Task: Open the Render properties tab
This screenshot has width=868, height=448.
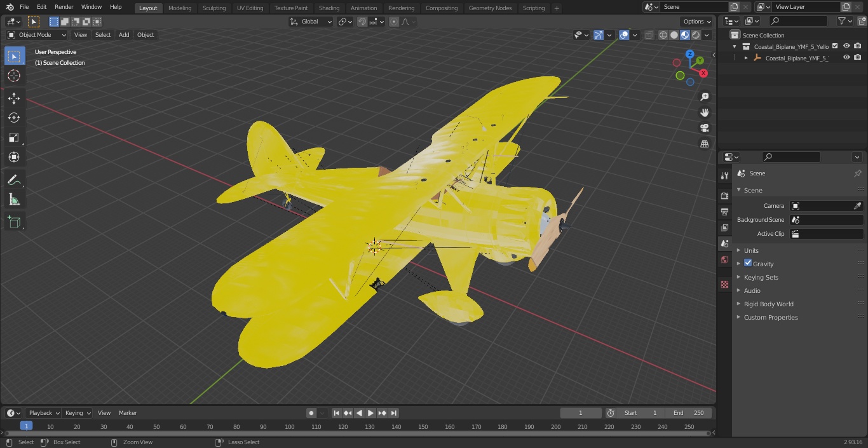Action: coord(724,196)
